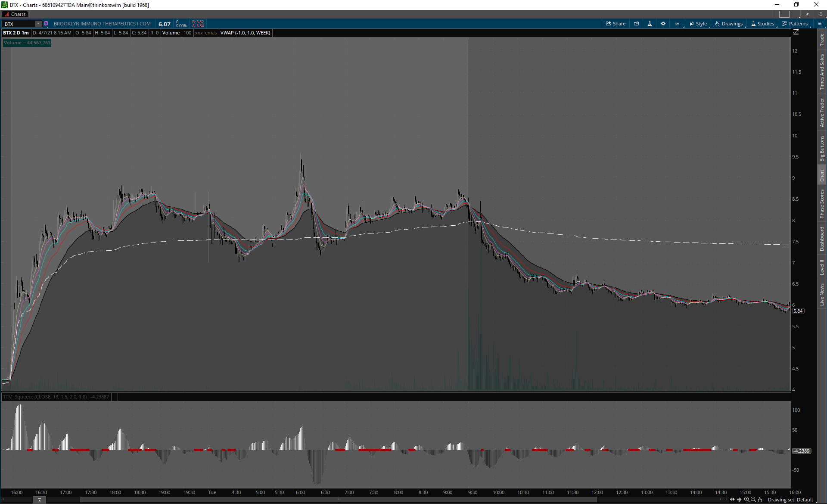The image size is (827, 504).
Task: Open the Level II side tab
Action: point(822,267)
